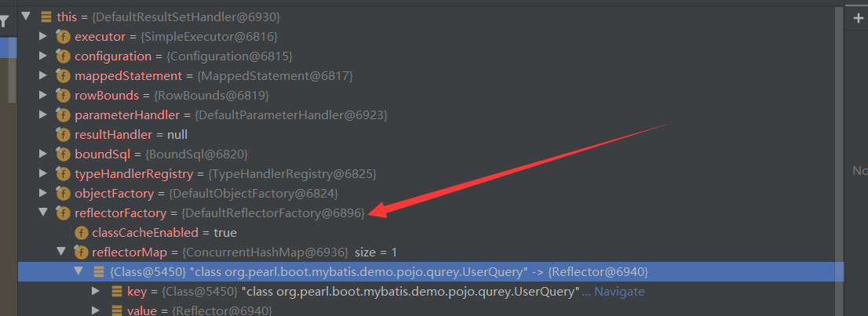The height and width of the screenshot is (316, 868).
Task: Click the object icon beside value
Action: tap(117, 311)
